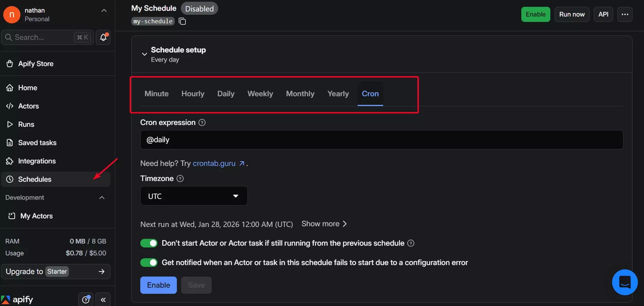Click Run now button

pos(572,14)
